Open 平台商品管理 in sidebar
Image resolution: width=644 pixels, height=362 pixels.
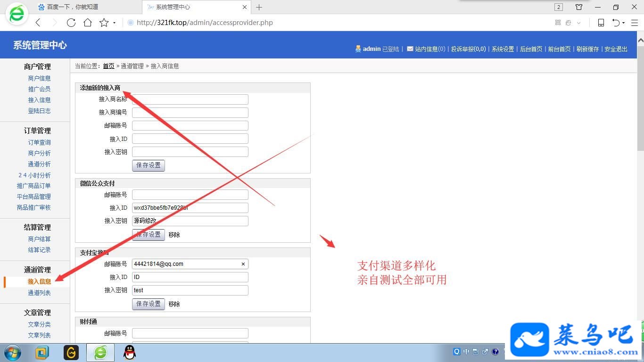[33, 197]
